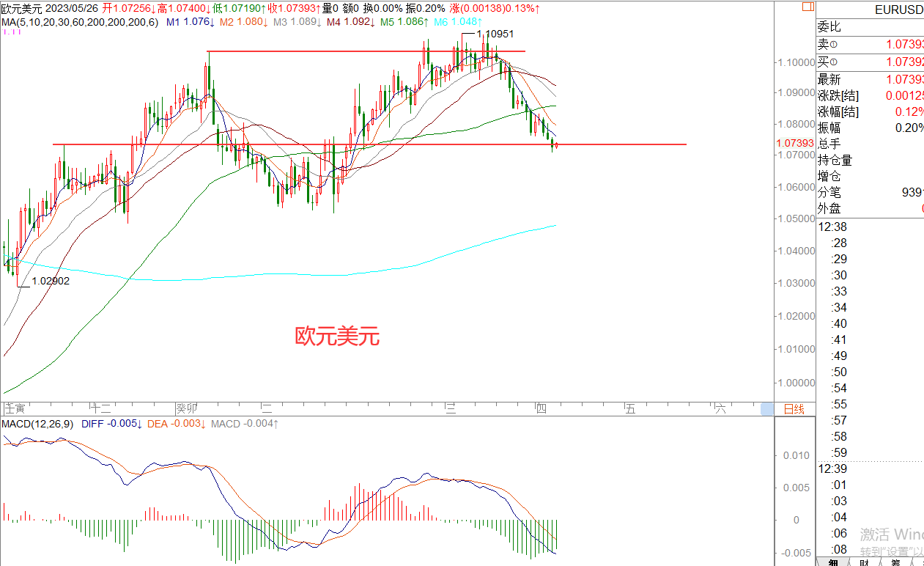The height and width of the screenshot is (566, 924).
Task: Click the 增仓 row label
Action: click(x=829, y=176)
